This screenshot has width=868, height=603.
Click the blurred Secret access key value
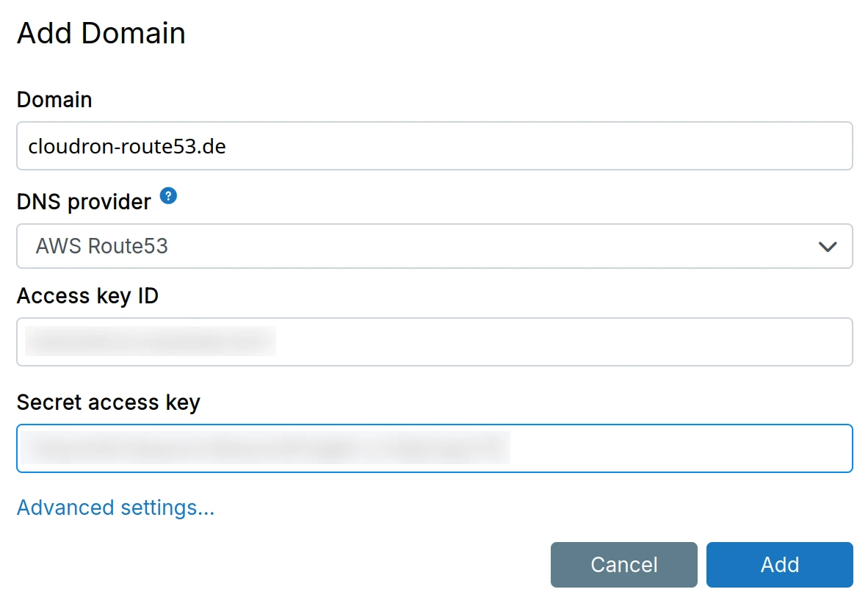(264, 448)
